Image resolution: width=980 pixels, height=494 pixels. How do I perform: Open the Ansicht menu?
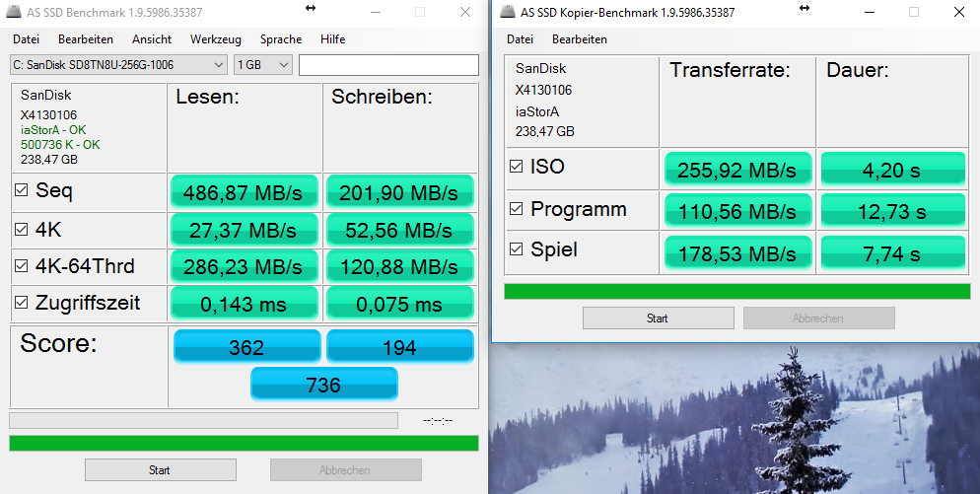[152, 38]
